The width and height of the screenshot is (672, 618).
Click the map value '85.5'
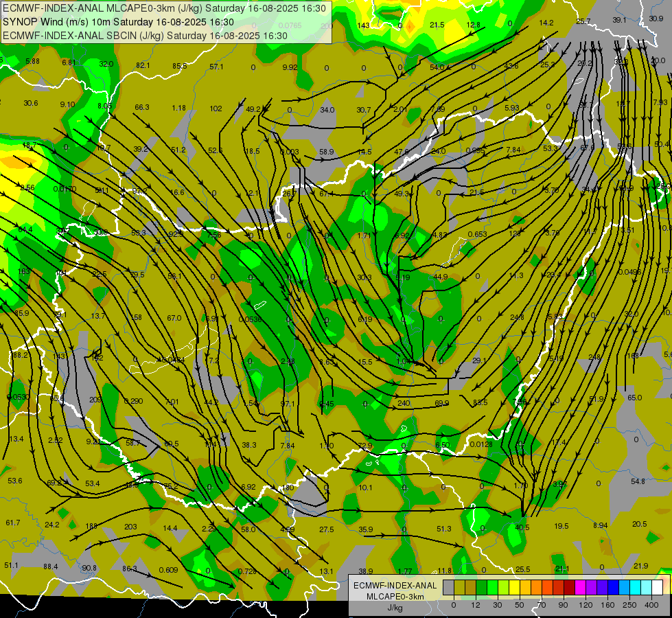[180, 66]
